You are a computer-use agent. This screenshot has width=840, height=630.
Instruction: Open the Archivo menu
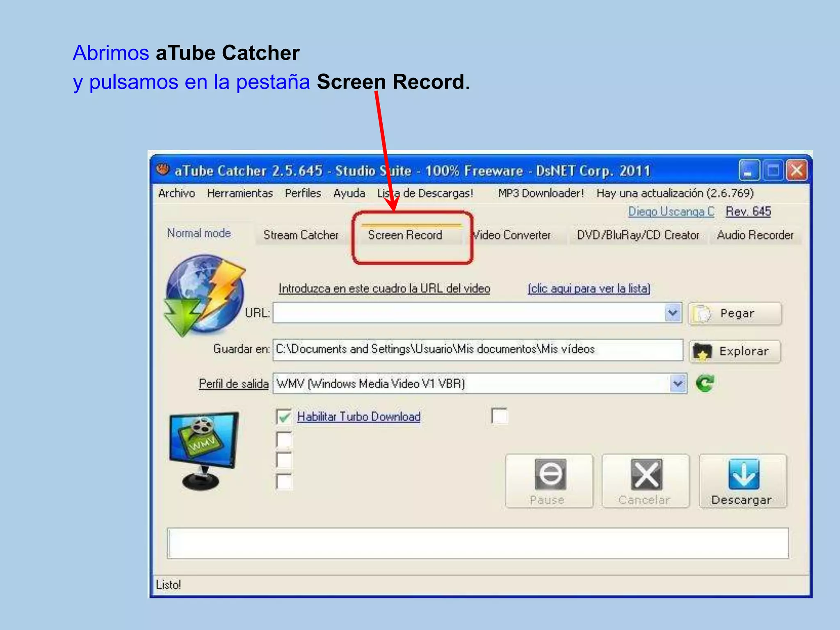pos(177,193)
